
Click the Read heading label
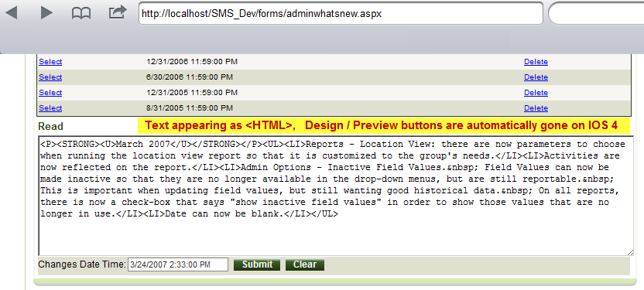click(50, 126)
